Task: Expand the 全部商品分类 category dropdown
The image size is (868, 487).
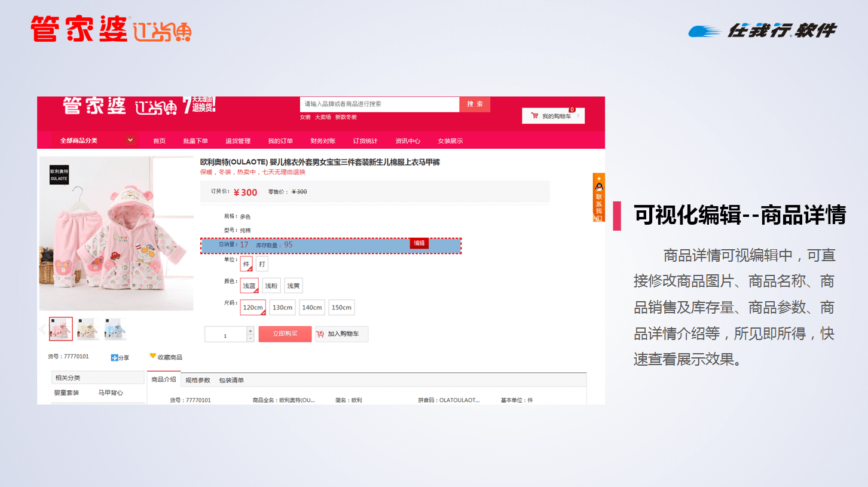Action: [130, 140]
